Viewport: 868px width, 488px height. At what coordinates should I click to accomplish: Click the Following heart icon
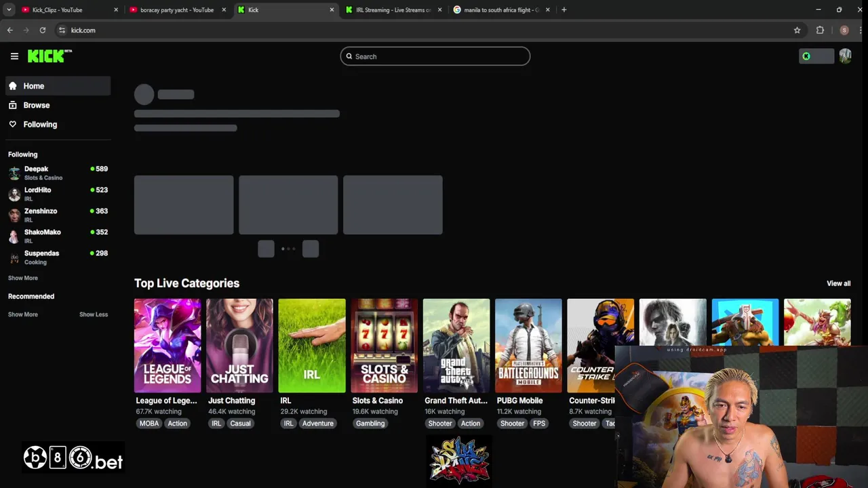click(12, 124)
